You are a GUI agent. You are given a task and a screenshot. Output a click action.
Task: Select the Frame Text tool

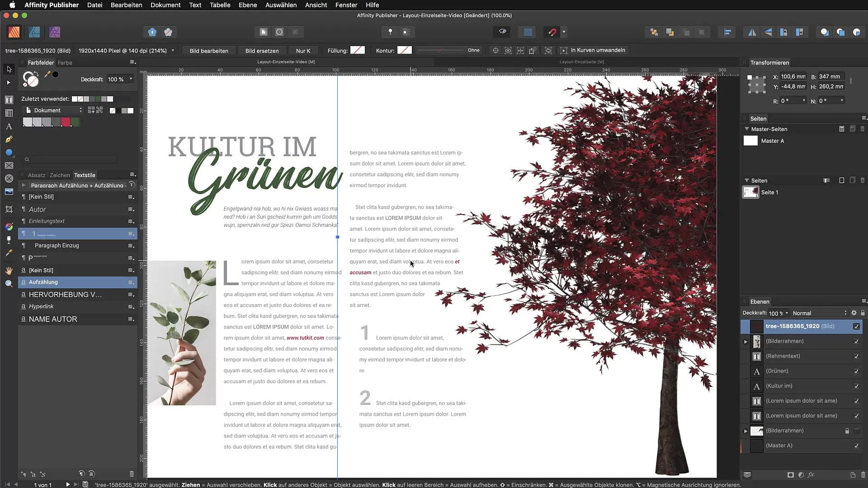pos(9,100)
